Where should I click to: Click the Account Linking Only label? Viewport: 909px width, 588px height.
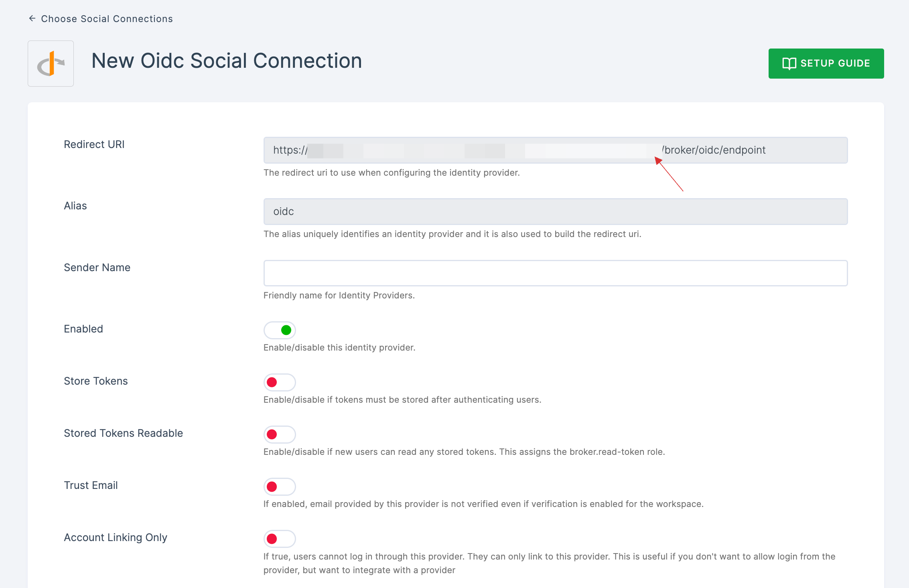point(116,537)
